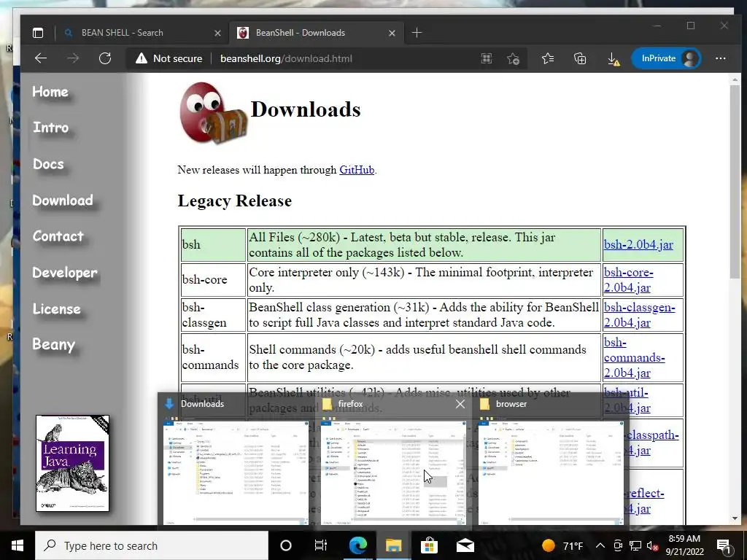Show hidden system tray icons
This screenshot has height=560, width=747.
(600, 545)
